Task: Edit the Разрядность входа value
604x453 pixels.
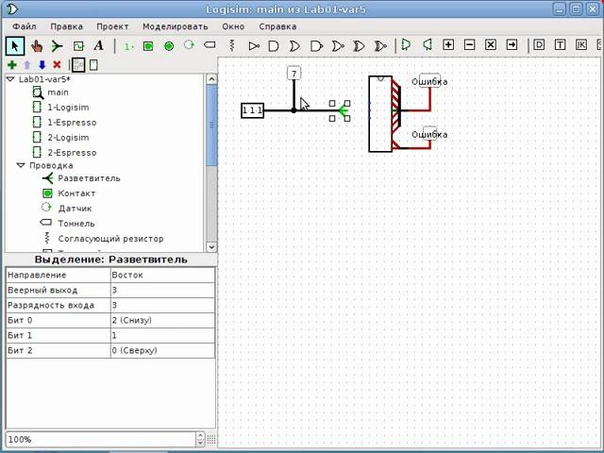Action: [x=163, y=305]
